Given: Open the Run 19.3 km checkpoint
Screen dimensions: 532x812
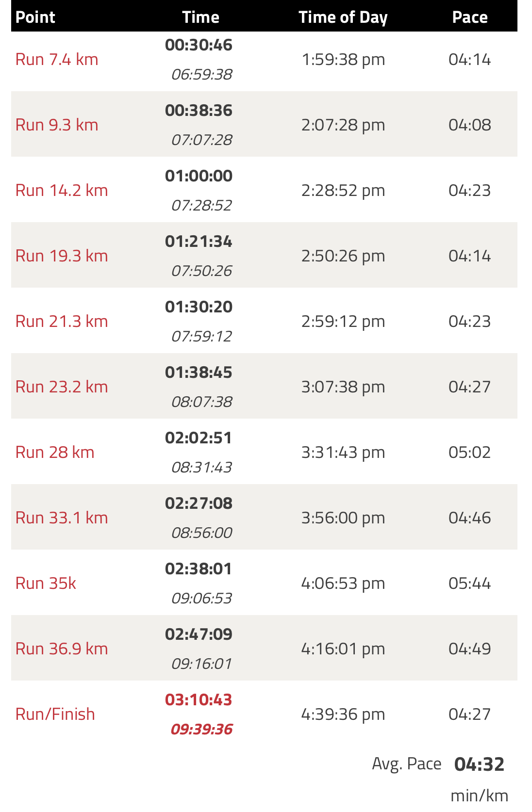Looking at the screenshot, I should coord(62,256).
